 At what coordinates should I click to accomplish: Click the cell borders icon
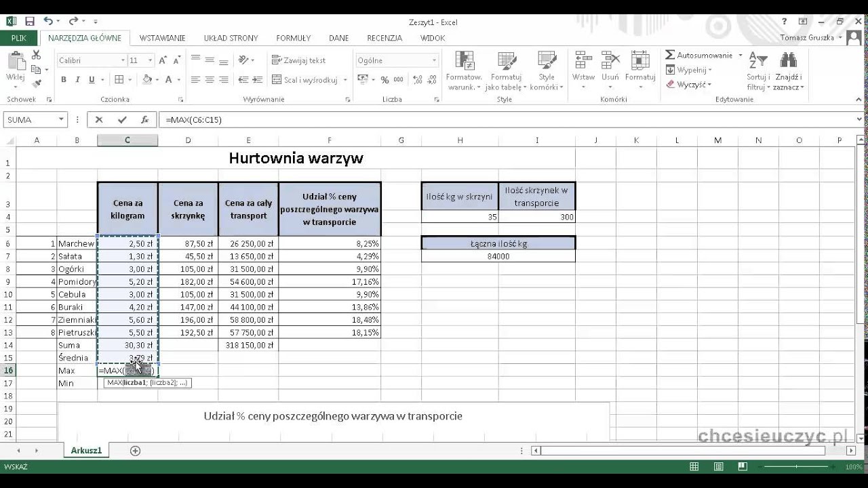[x=119, y=80]
